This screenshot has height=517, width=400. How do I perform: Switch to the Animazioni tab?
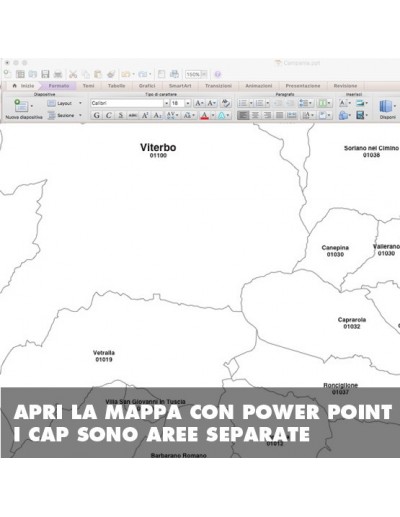click(259, 86)
